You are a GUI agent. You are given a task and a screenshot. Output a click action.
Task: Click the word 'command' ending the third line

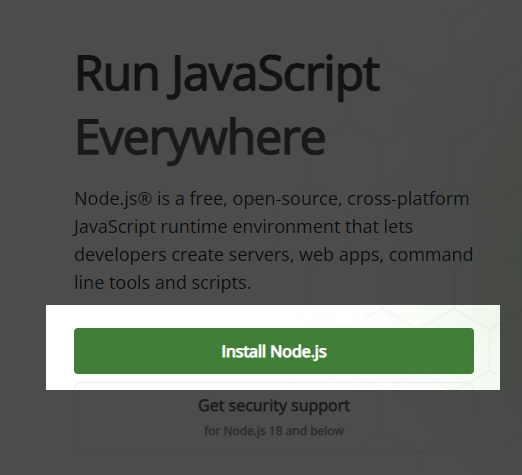[x=431, y=255]
